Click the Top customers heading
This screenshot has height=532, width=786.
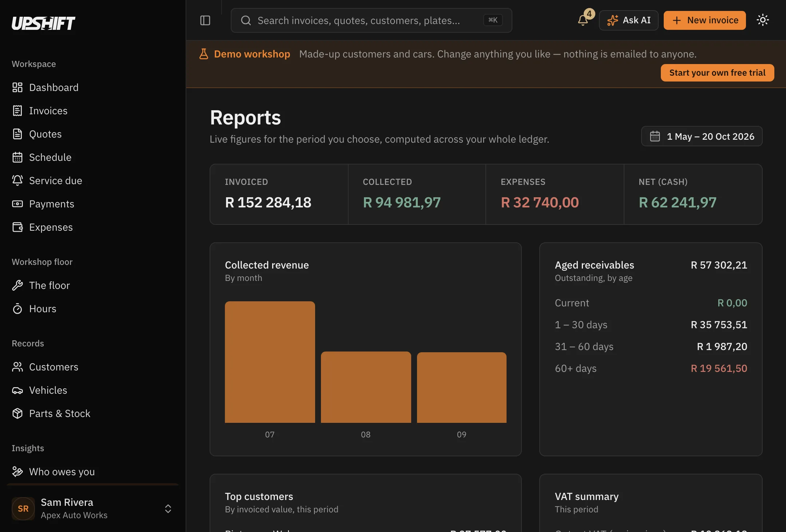[x=259, y=496]
